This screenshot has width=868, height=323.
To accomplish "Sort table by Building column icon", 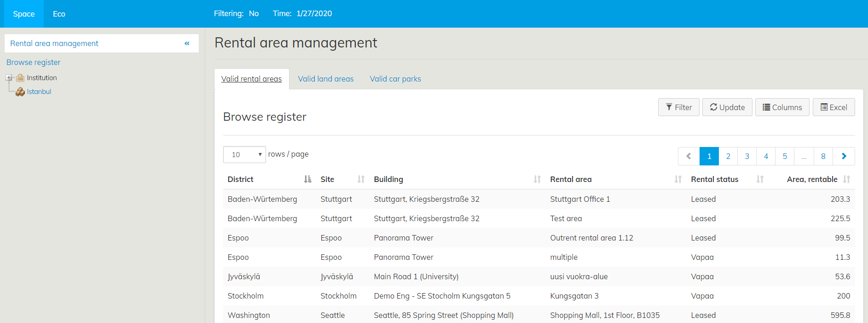I will tap(537, 179).
